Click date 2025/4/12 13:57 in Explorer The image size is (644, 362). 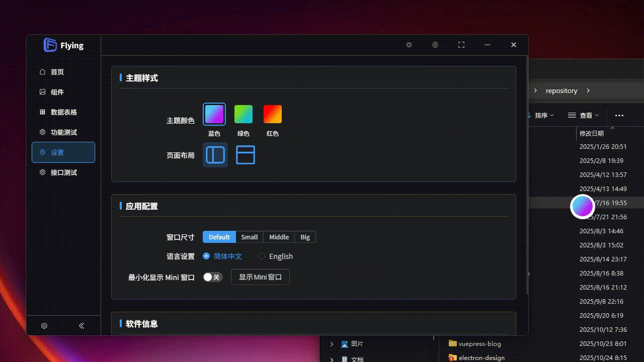[603, 175]
